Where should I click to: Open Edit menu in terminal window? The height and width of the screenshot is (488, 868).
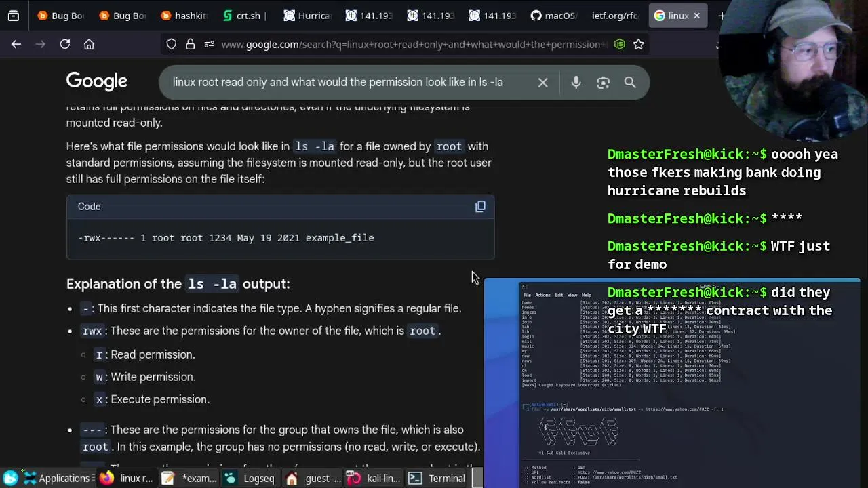point(559,295)
